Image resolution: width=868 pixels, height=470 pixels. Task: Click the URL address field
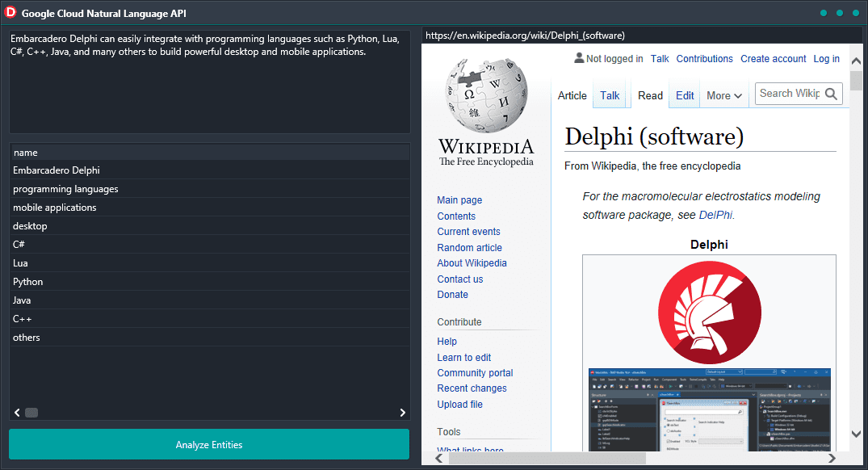tap(642, 36)
